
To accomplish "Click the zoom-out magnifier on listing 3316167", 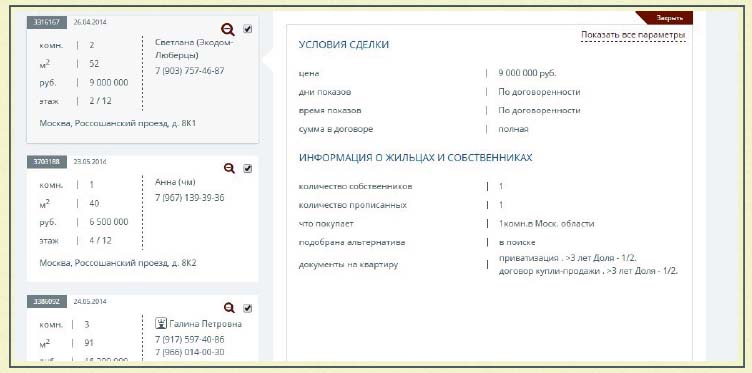I will (x=228, y=30).
